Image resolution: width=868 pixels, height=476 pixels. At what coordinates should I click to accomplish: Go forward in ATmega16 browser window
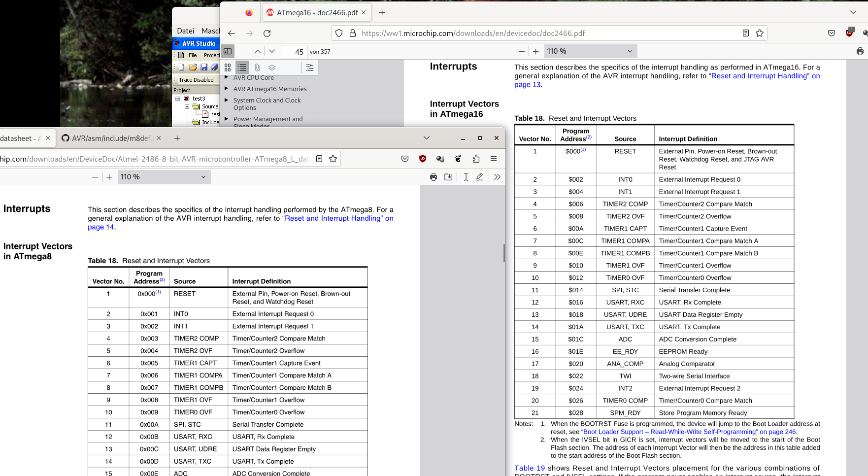tap(249, 33)
